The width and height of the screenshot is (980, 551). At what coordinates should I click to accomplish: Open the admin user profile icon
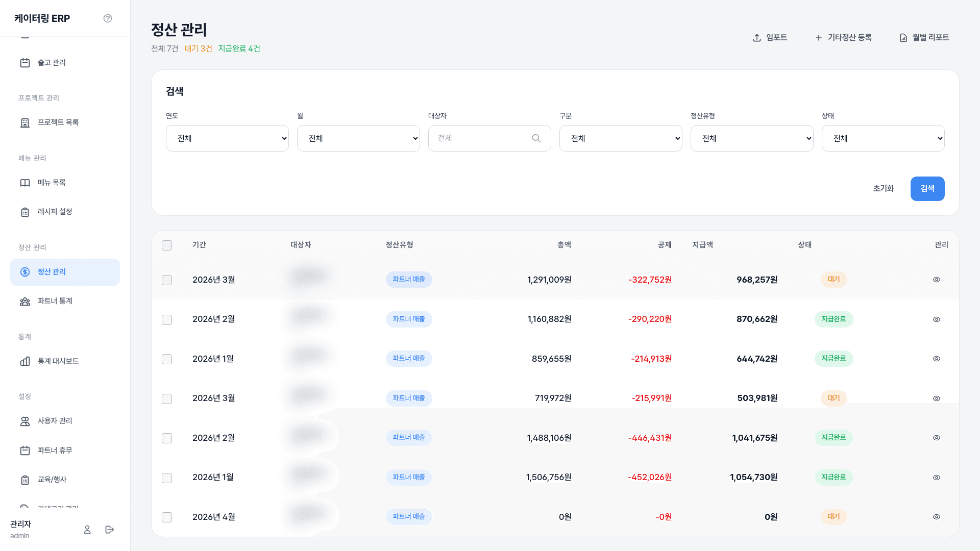click(x=87, y=530)
